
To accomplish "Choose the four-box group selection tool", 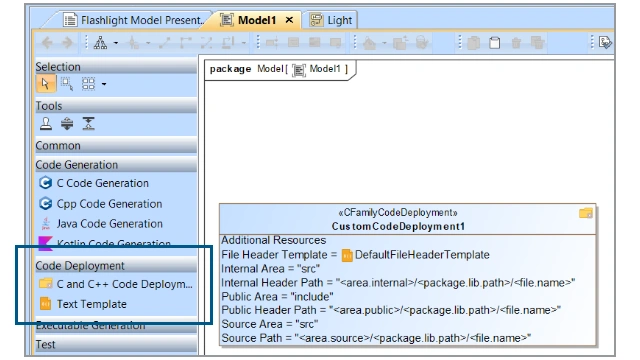I will pos(88,84).
